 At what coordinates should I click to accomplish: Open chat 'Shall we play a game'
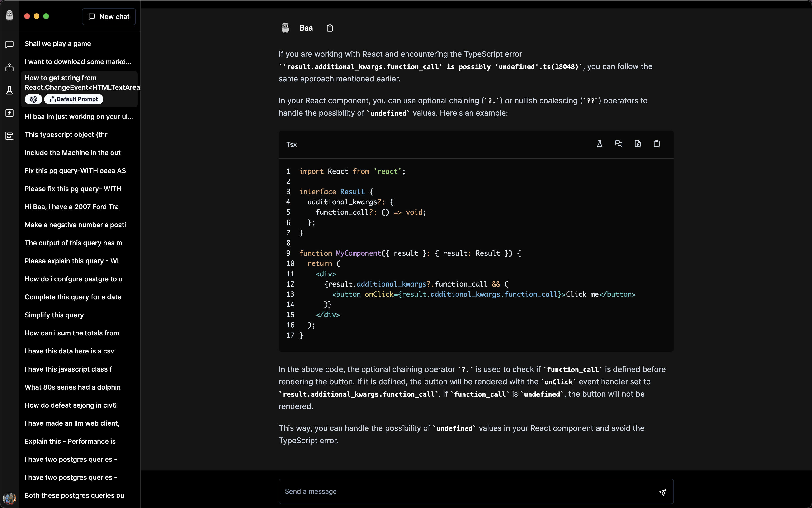point(79,44)
